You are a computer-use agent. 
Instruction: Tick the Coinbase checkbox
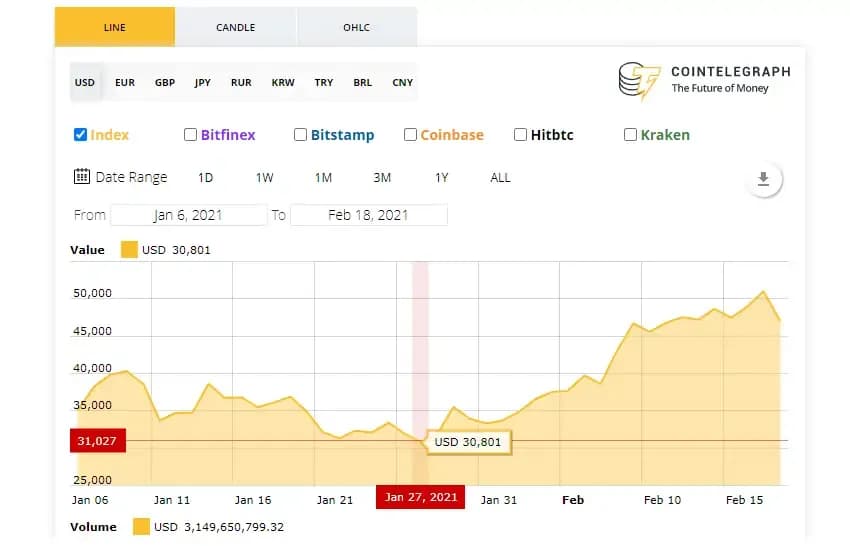coord(410,134)
